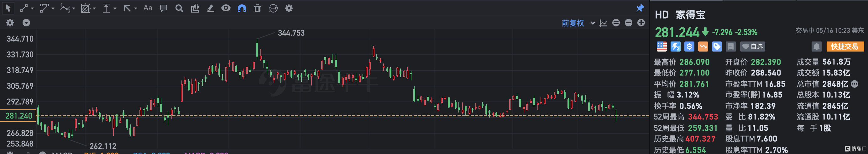Delete drawings with trash can icon
This screenshot has width=868, height=154.
coord(258,8)
